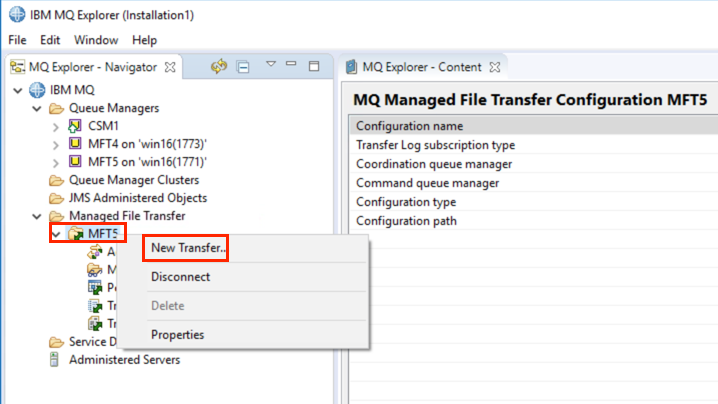Click the Configuration type row

pyautogui.click(x=533, y=202)
